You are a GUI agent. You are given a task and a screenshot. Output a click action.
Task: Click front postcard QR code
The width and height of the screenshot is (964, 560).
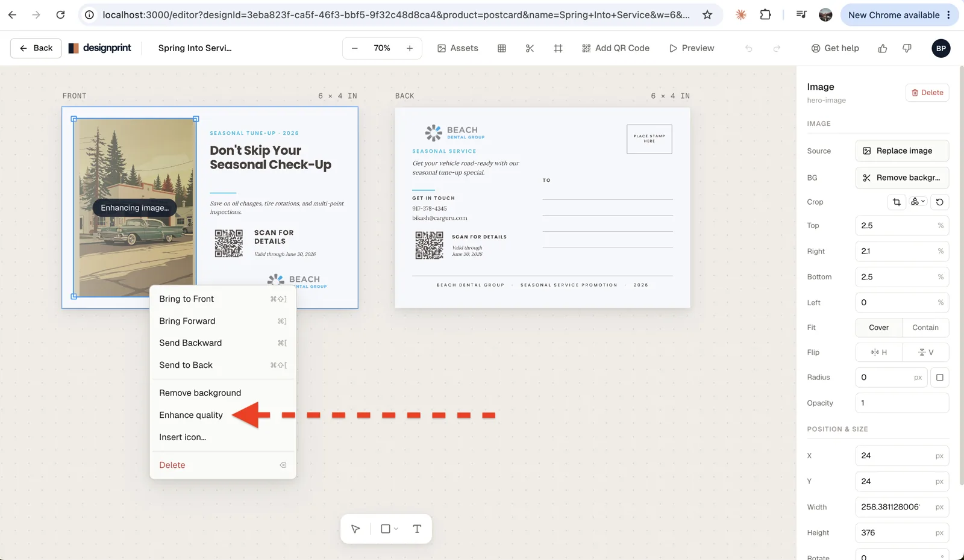click(x=229, y=243)
